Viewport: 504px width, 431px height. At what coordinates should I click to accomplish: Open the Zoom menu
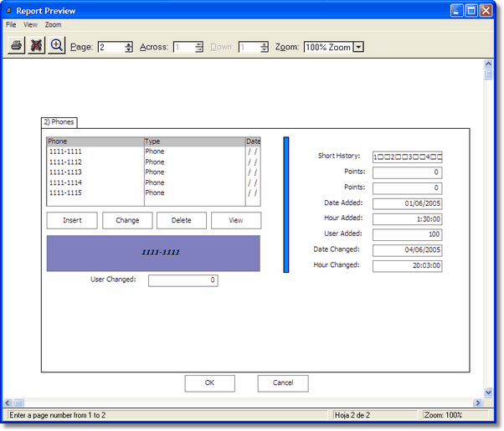tap(53, 25)
